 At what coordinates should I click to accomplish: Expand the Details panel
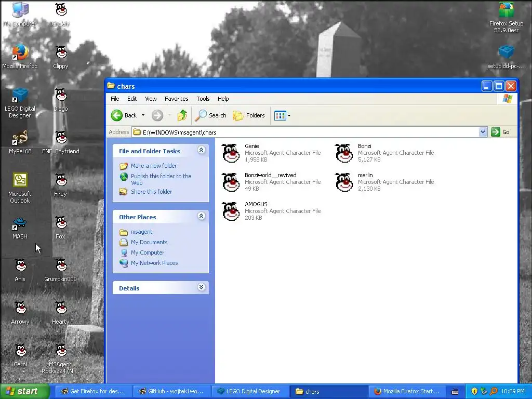(x=201, y=287)
